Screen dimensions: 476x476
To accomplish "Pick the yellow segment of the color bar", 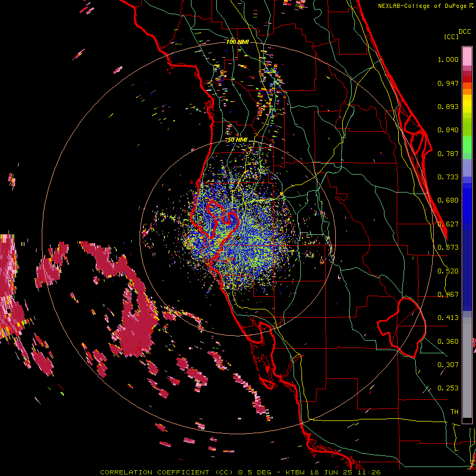I will click(467, 104).
